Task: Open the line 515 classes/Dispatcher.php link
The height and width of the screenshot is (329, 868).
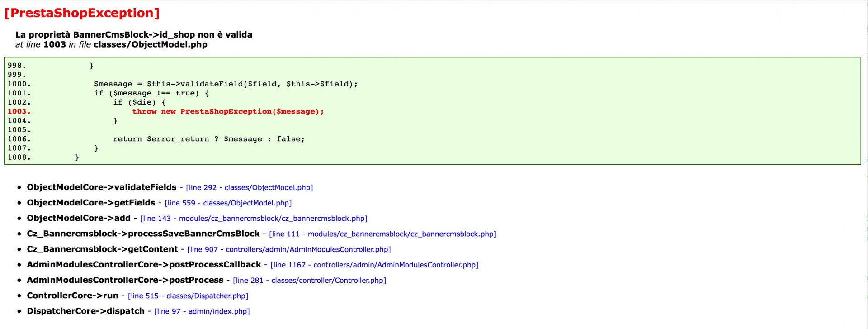Action: (188, 296)
